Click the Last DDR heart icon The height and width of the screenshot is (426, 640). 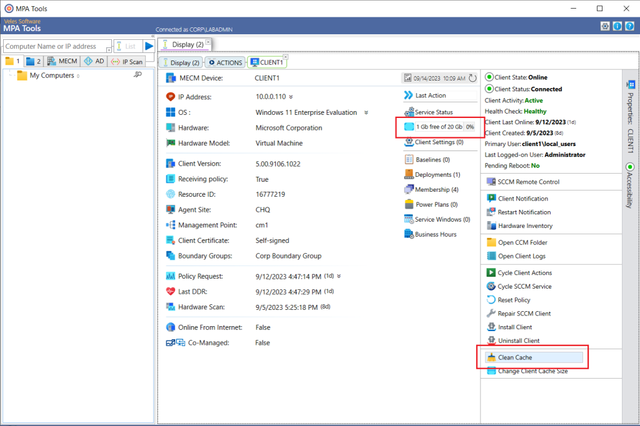170,291
